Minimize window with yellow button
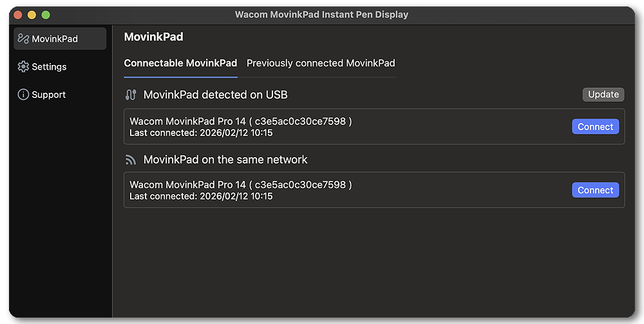 coord(32,15)
